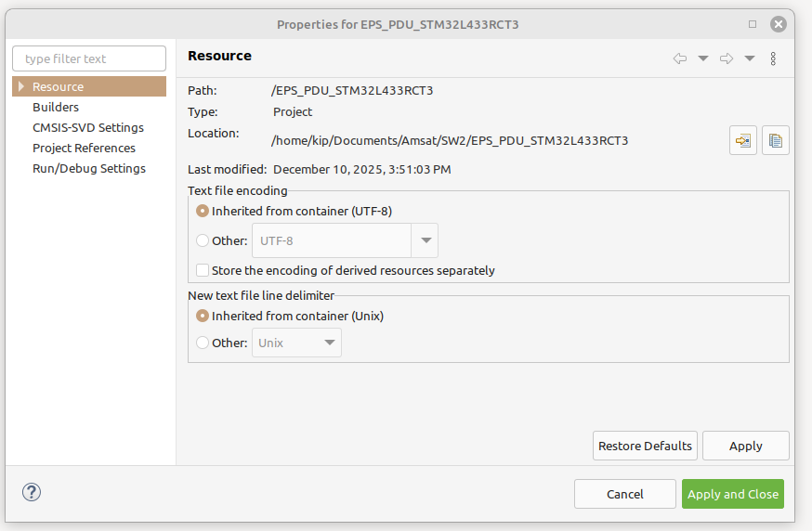The image size is (812, 531).
Task: Expand the Resource tree item
Action: tap(21, 86)
